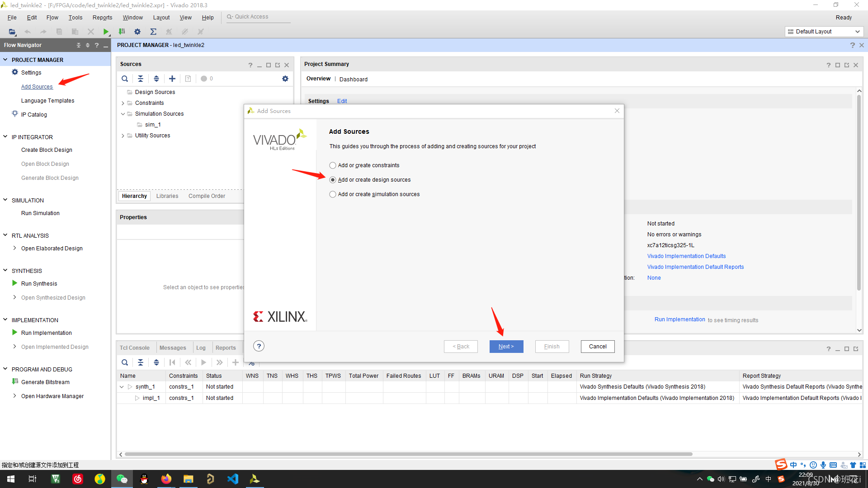This screenshot has width=868, height=488.
Task: Select Add or create constraints option
Action: [x=333, y=165]
